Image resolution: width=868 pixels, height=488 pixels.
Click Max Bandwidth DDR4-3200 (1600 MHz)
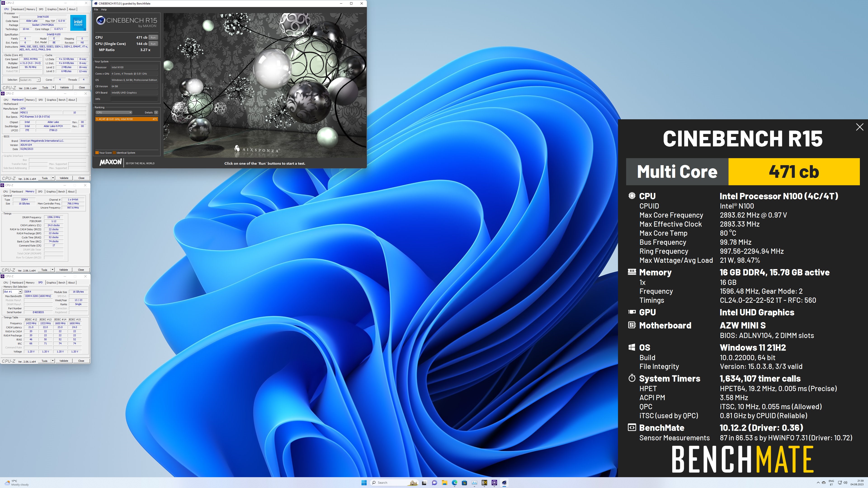(38, 296)
